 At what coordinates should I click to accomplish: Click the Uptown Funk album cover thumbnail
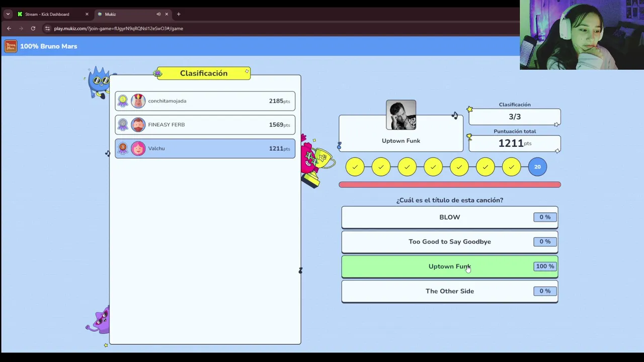401,115
